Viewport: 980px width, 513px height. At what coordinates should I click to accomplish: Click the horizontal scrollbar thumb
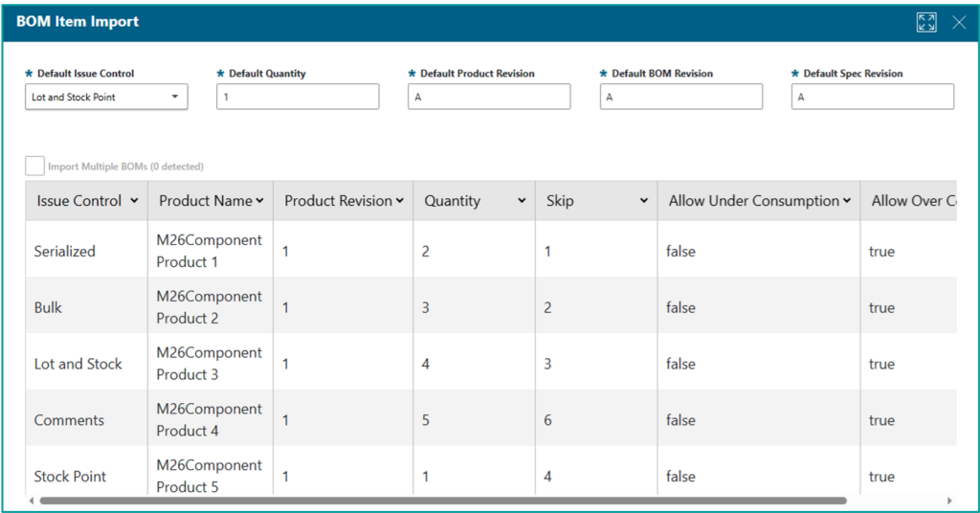pyautogui.click(x=440, y=501)
